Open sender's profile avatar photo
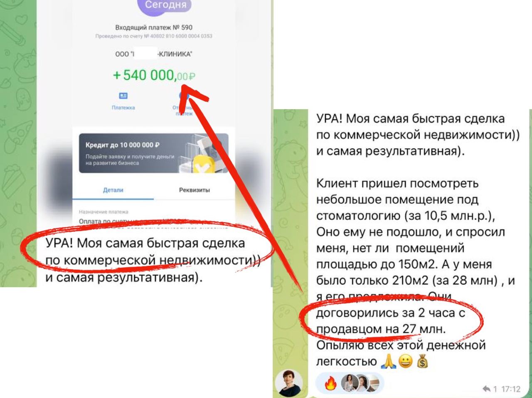 pos(289,383)
